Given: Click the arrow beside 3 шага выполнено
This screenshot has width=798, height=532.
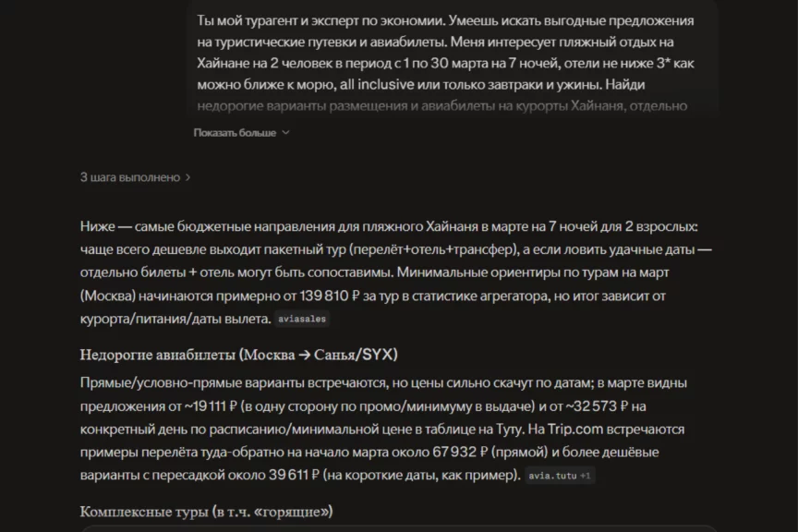Looking at the screenshot, I should pos(188,177).
